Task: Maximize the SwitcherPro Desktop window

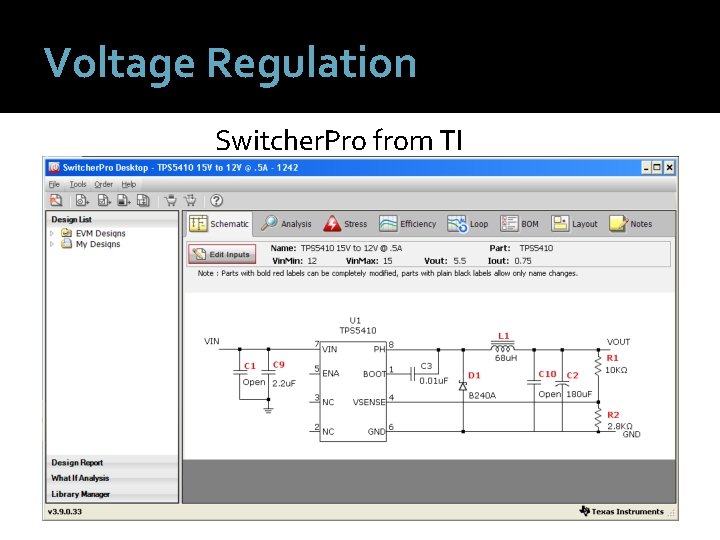Action: (657, 168)
